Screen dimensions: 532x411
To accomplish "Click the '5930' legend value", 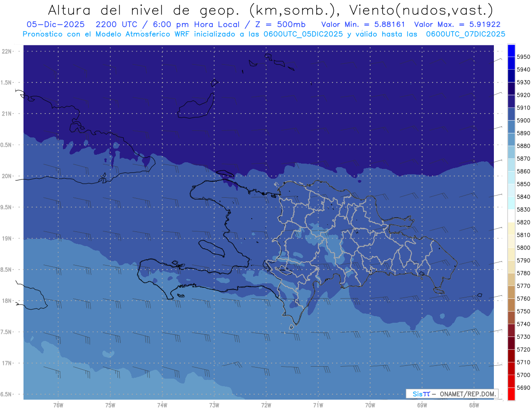I will point(524,82).
